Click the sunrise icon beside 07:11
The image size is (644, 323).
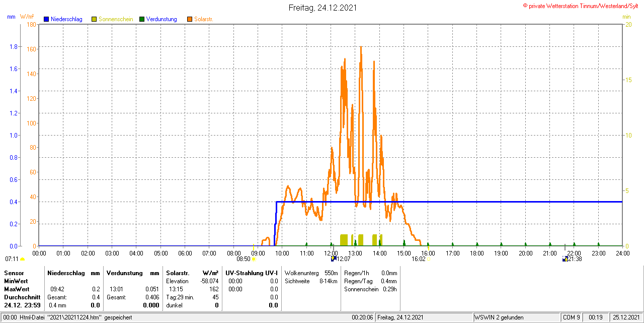22,259
